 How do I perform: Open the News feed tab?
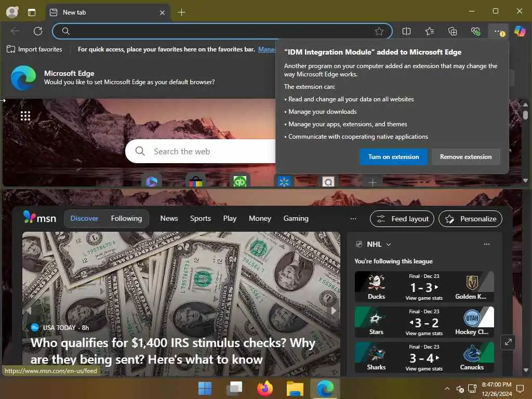[x=169, y=219]
